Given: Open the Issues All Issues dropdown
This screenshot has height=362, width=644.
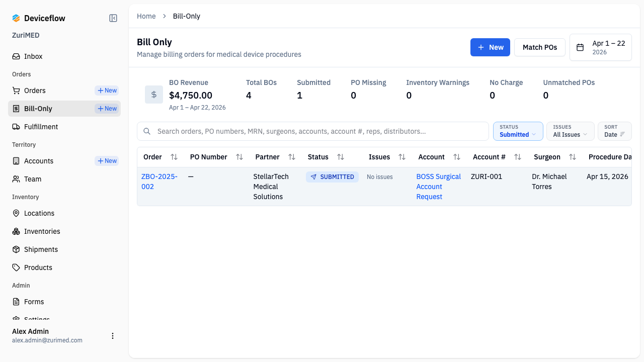Looking at the screenshot, I should 571,131.
